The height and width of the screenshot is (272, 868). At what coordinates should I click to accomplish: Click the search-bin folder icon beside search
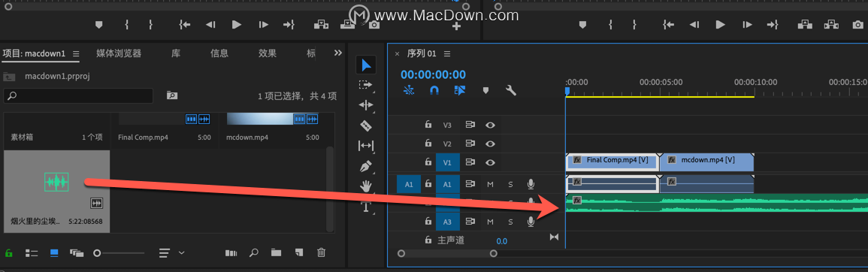pyautogui.click(x=172, y=95)
